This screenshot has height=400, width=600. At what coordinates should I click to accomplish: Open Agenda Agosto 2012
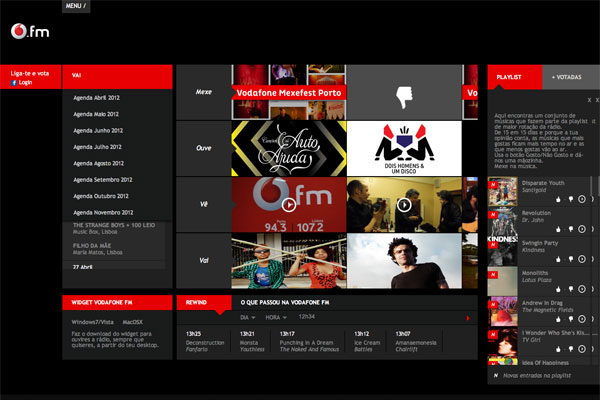pyautogui.click(x=98, y=163)
